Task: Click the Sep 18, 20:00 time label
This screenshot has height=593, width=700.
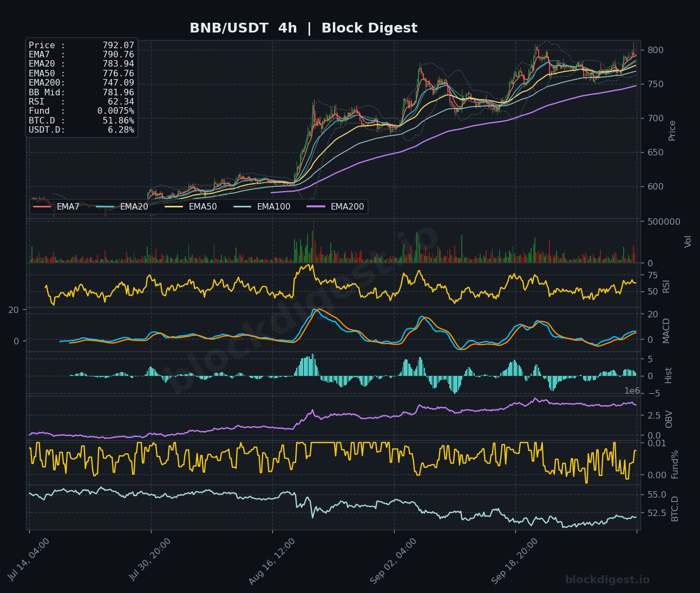Action: [514, 561]
